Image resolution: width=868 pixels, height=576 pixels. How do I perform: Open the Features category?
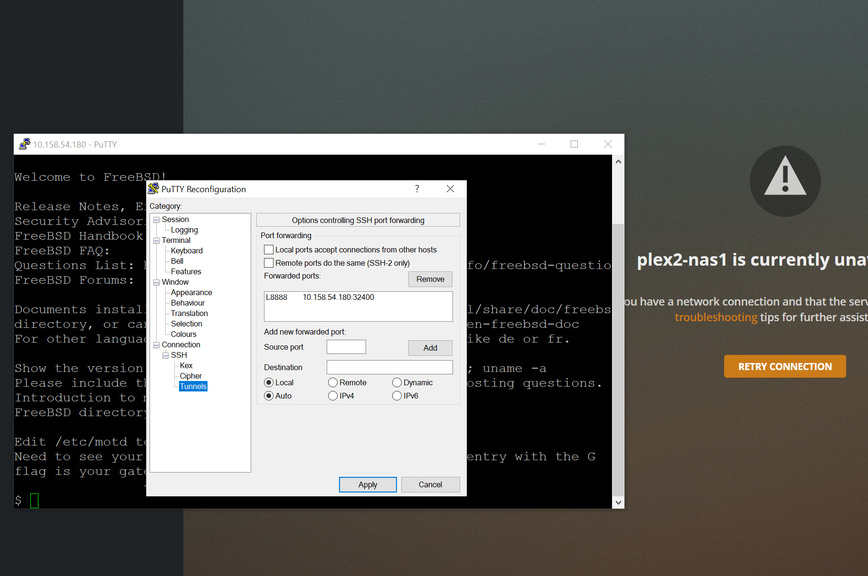(186, 272)
